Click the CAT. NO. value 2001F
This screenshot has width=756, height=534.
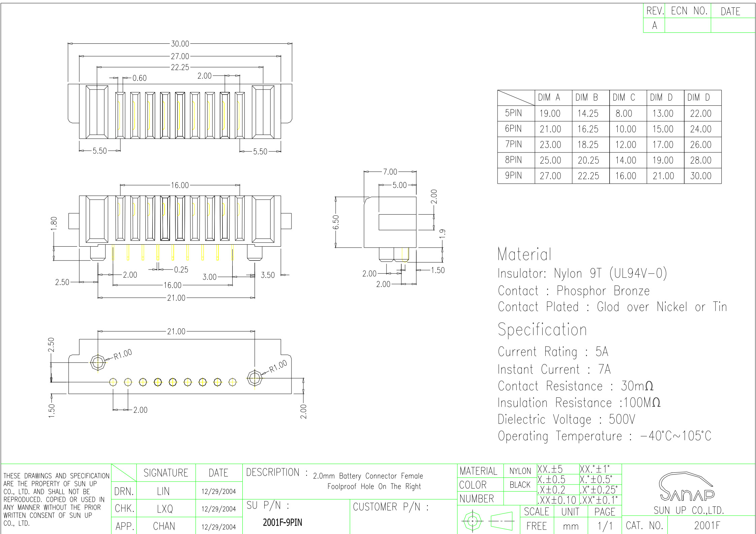click(x=707, y=525)
